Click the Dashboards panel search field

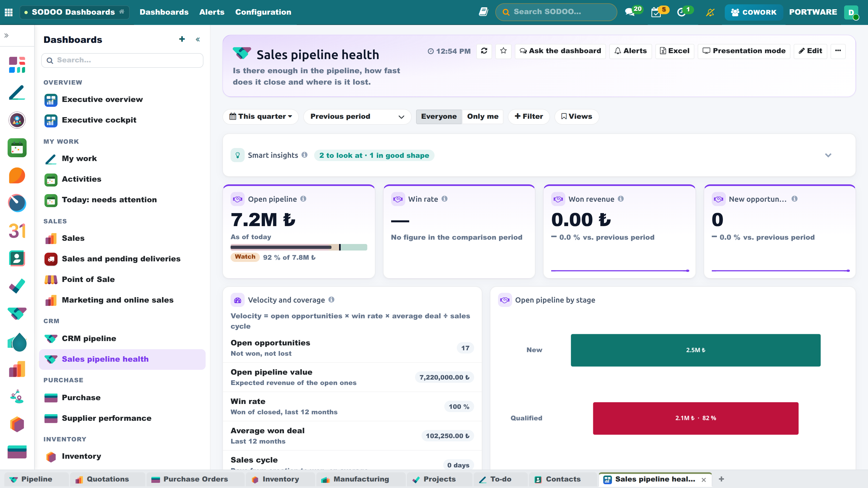coord(122,60)
